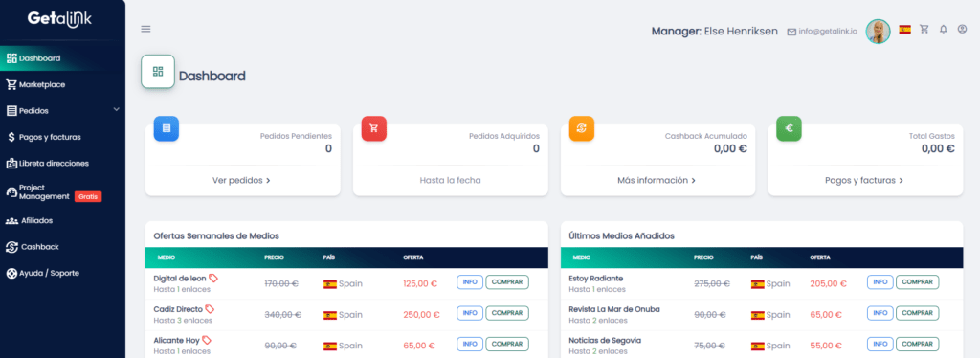Click Else Henriksen's avatar photo
This screenshot has height=358, width=980.
click(x=878, y=32)
